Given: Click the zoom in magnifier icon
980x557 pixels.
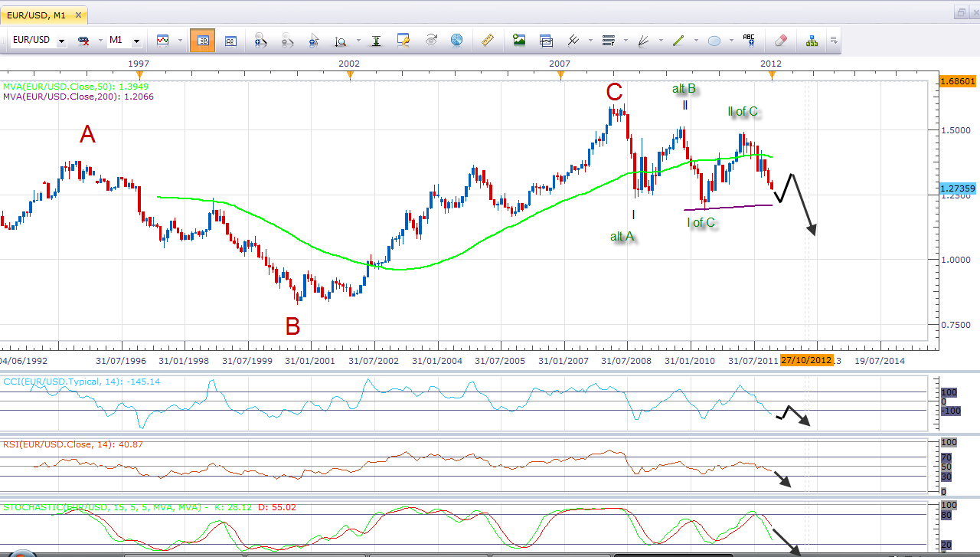Looking at the screenshot, I should 260,41.
